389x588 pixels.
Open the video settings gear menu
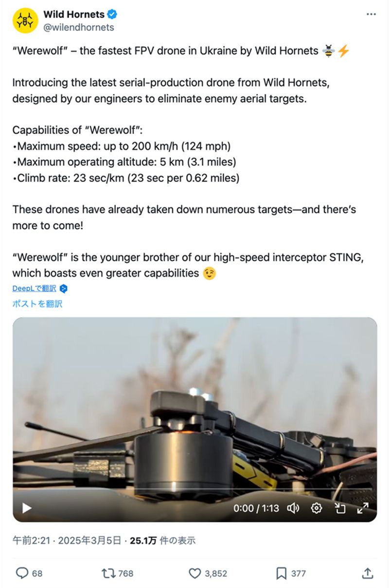317,508
